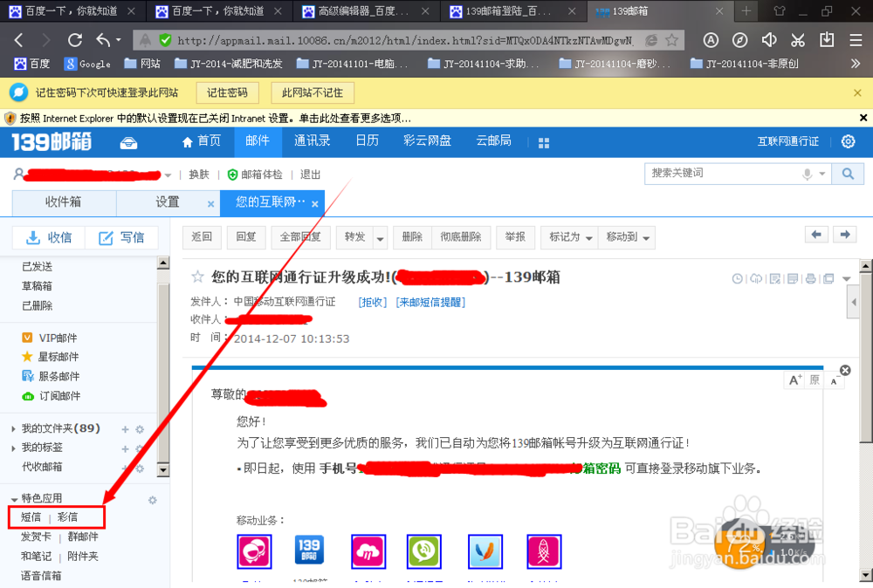Click the browser mute speaker icon

[769, 40]
